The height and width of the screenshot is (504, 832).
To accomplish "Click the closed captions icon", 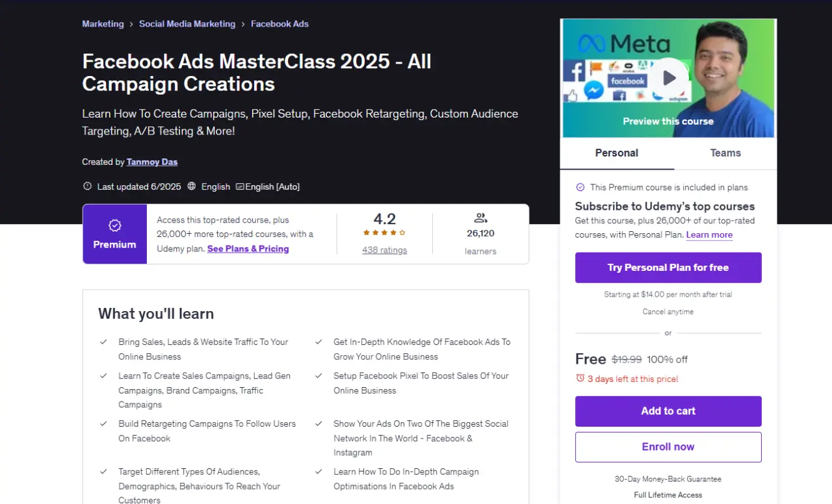I will [x=240, y=186].
